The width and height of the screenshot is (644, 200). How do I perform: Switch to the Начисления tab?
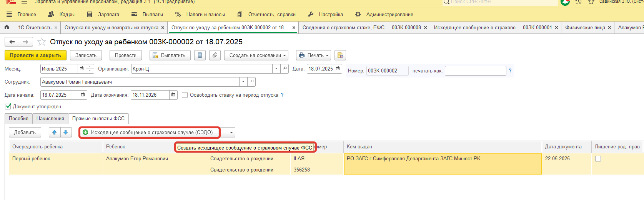(50, 119)
